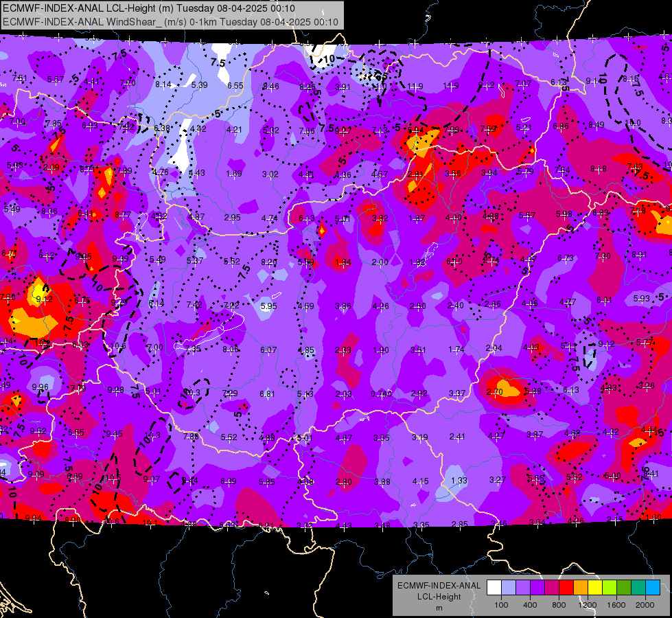Click the legend tick label 100
The image size is (672, 618).
(x=501, y=605)
